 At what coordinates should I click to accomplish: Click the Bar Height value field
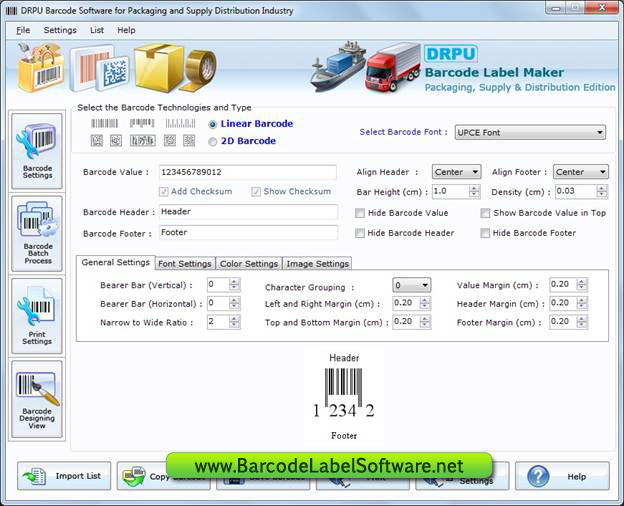click(x=450, y=191)
